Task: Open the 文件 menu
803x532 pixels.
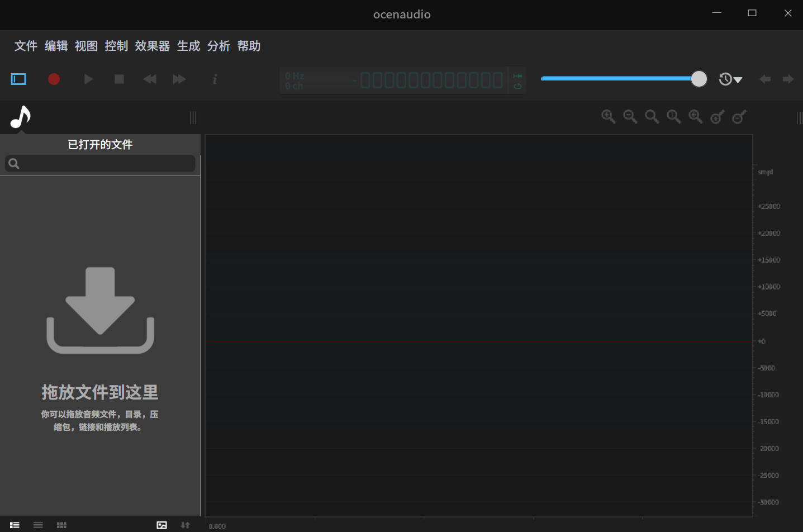Action: [26, 46]
